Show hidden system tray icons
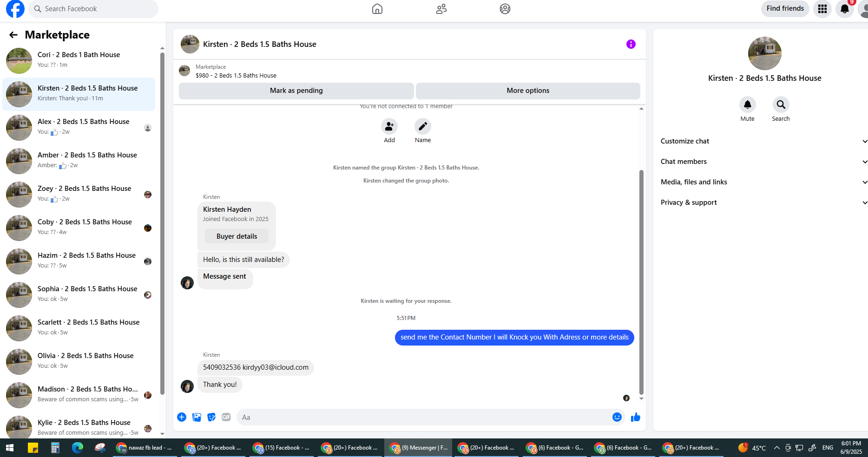 (x=777, y=448)
